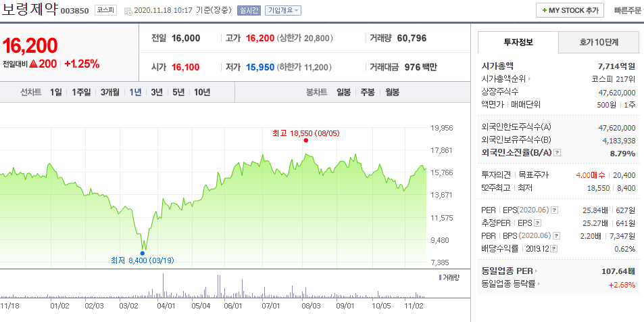Click the 코스피 market badge

(106, 10)
